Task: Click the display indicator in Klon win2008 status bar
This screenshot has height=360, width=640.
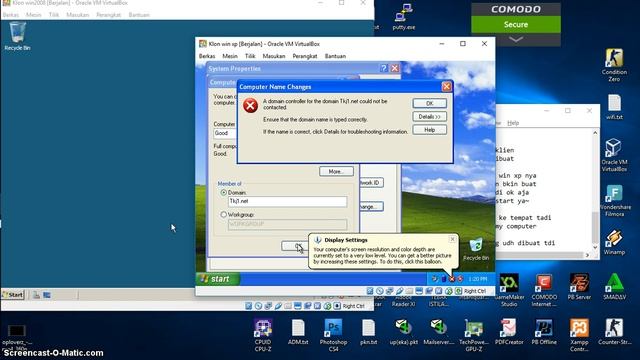Action: click(x=298, y=306)
